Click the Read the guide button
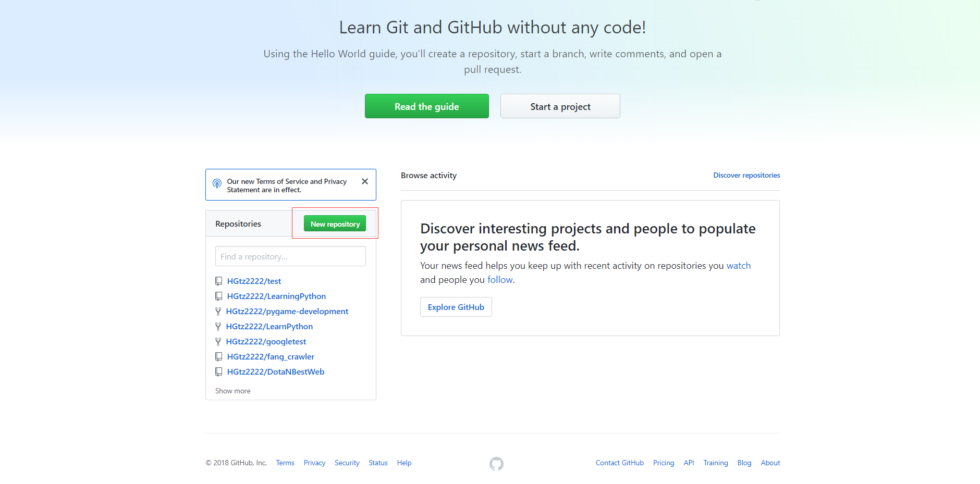 pyautogui.click(x=427, y=106)
